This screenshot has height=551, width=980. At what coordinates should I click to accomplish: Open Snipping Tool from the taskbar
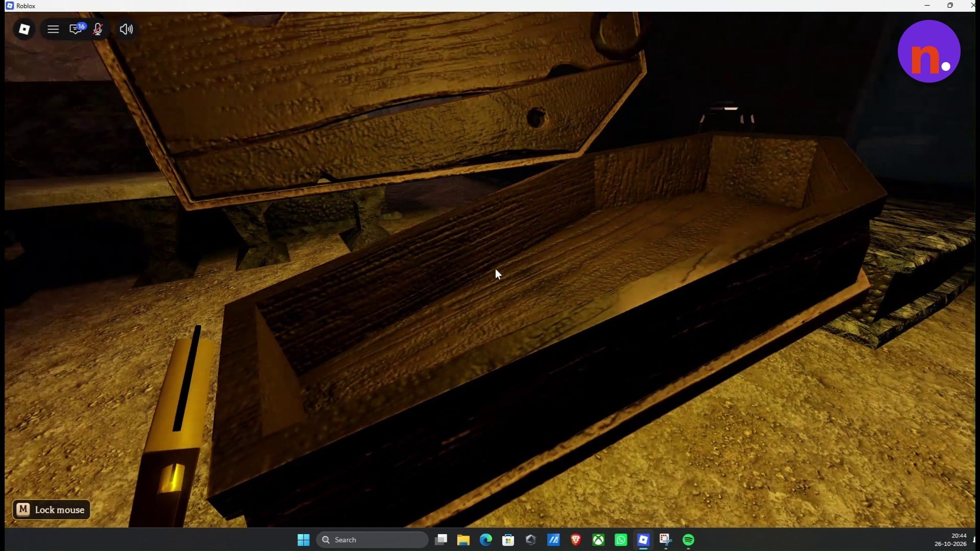click(666, 540)
